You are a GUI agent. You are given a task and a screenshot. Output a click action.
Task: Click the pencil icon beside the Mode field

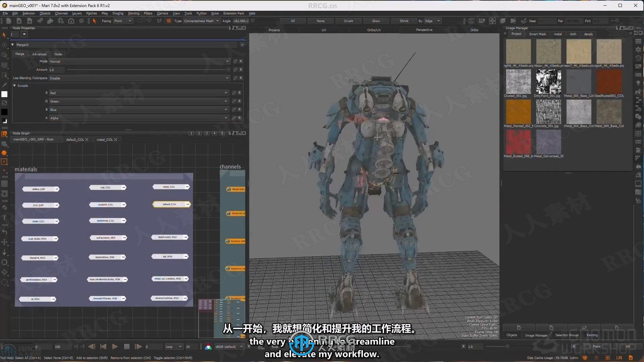pyautogui.click(x=235, y=61)
